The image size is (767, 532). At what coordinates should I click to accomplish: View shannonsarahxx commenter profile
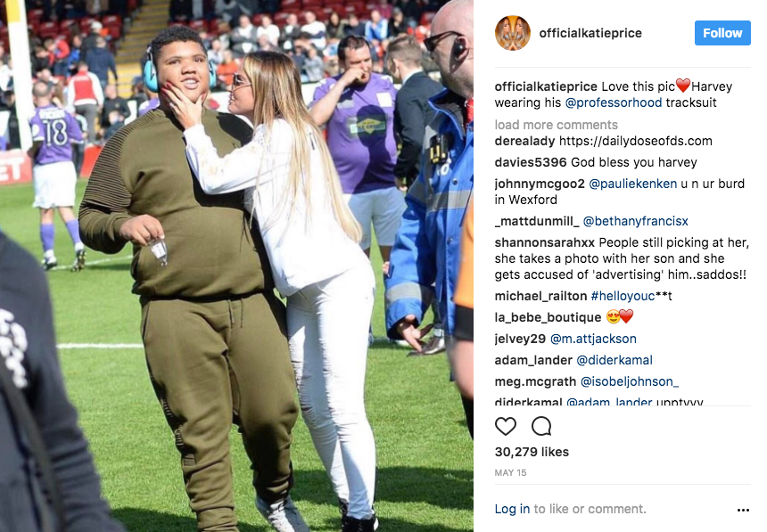pos(544,242)
